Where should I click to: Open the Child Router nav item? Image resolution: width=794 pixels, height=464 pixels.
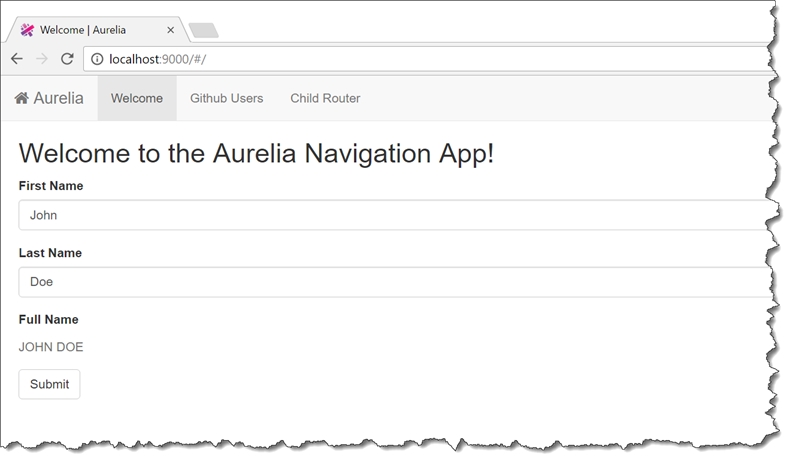(325, 98)
